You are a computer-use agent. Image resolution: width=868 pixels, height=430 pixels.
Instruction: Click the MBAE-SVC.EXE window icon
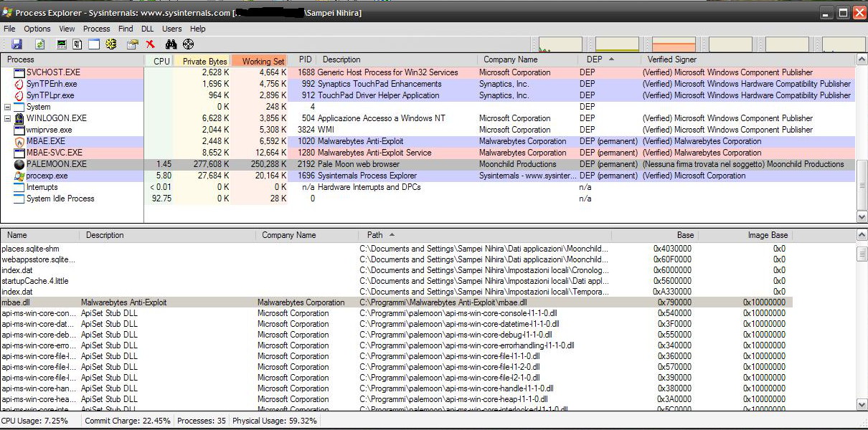pos(19,153)
